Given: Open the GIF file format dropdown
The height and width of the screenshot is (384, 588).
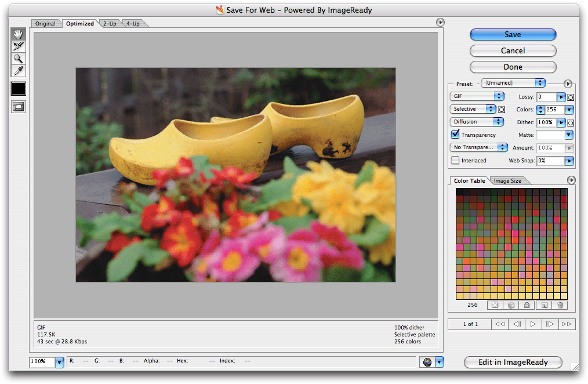Looking at the screenshot, I should coord(477,96).
